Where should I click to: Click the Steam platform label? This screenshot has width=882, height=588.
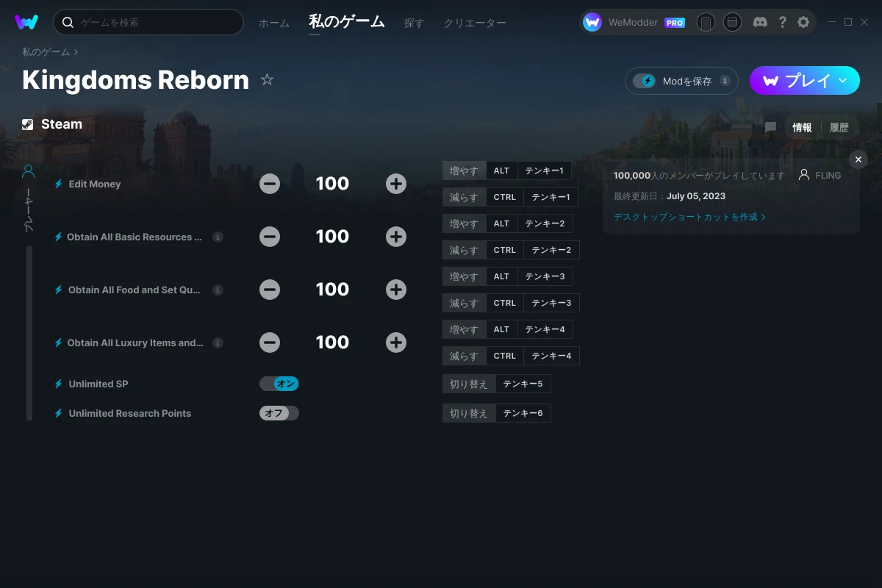[52, 124]
